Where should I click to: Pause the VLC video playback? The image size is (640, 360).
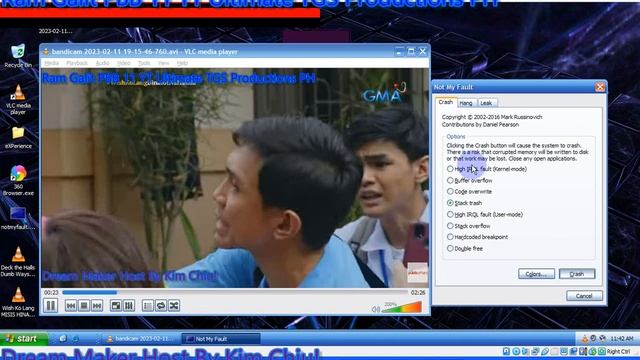point(51,306)
